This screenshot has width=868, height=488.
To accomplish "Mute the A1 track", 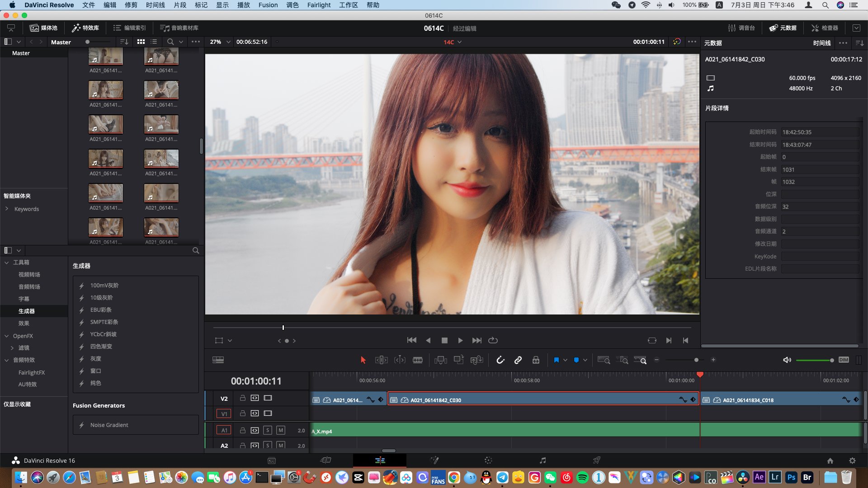I will [x=281, y=431].
